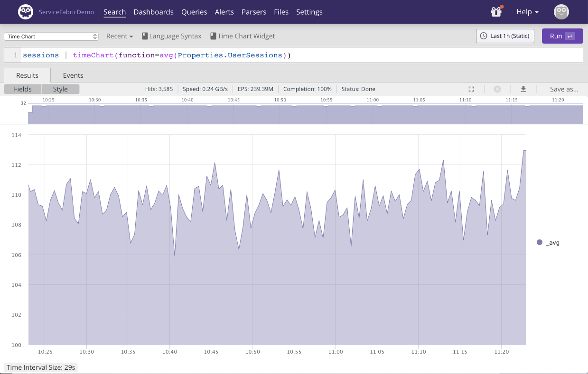Viewport: 588px width, 374px height.
Task: Open the Alerts page
Action: tap(224, 12)
